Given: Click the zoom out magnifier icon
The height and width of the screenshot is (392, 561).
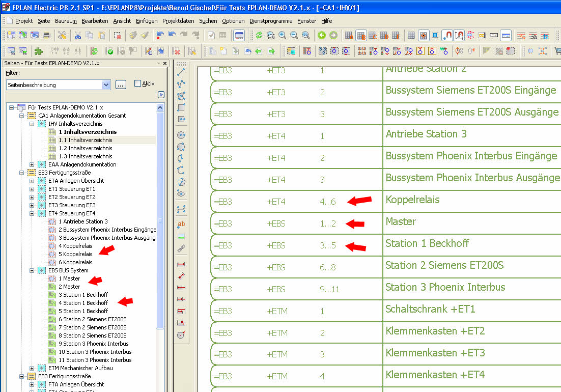Looking at the screenshot, I should 294,36.
